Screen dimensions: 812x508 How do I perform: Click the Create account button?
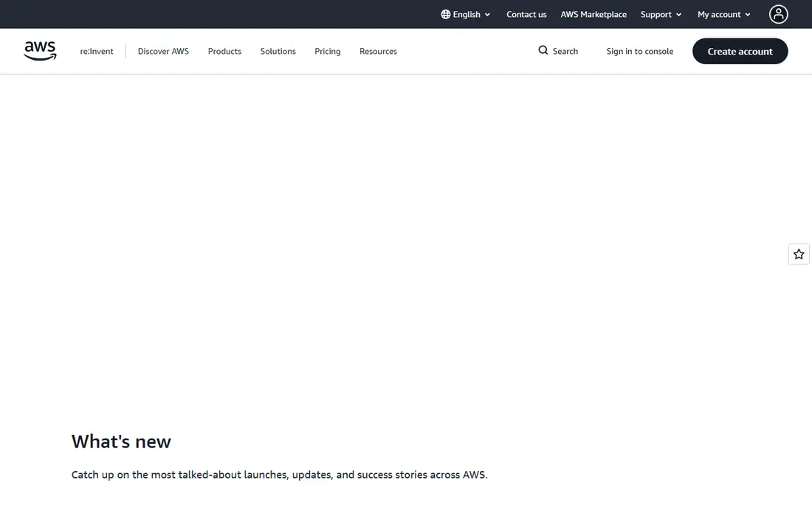pyautogui.click(x=740, y=51)
